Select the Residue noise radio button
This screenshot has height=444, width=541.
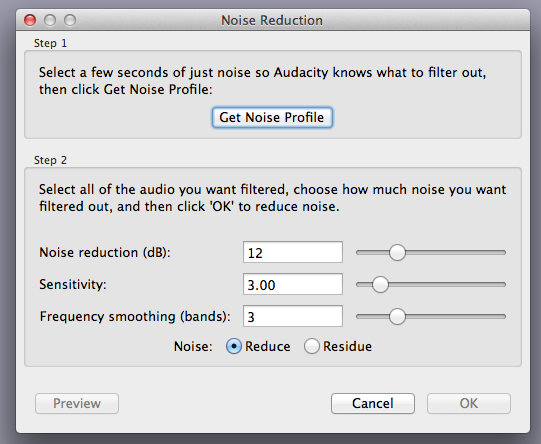pyautogui.click(x=312, y=346)
